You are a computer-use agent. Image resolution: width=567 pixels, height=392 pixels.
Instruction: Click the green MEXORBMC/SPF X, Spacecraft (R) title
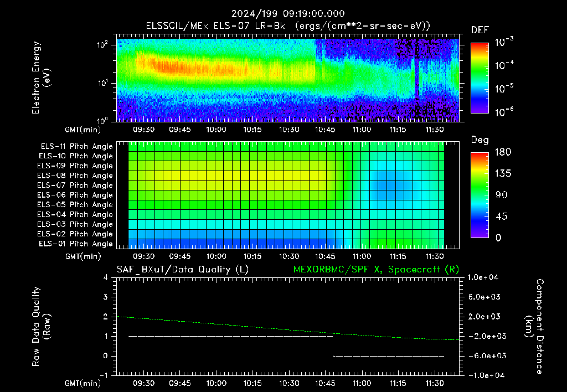[x=376, y=270]
